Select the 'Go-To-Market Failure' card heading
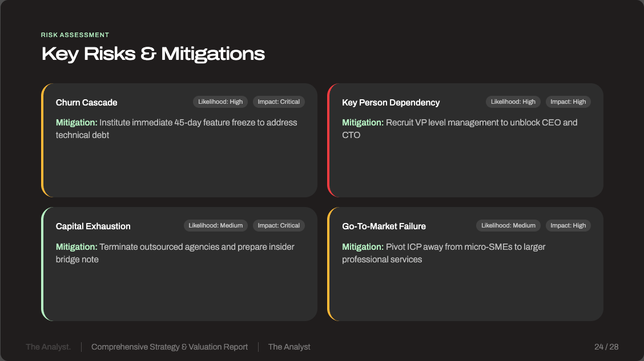Image resolution: width=644 pixels, height=361 pixels. pyautogui.click(x=384, y=226)
